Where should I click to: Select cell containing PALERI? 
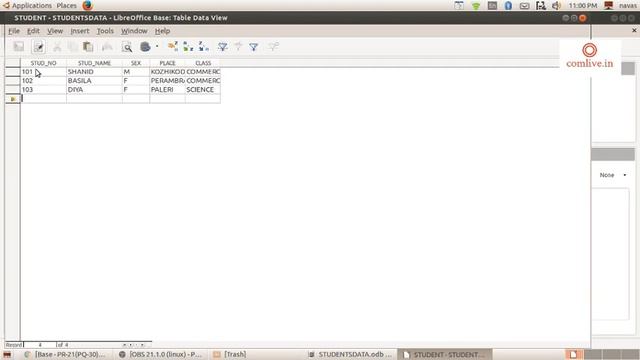(167, 90)
